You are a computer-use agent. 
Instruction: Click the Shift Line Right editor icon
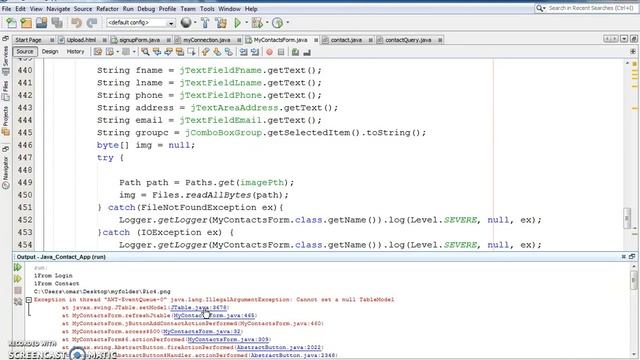pyautogui.click(x=255, y=52)
